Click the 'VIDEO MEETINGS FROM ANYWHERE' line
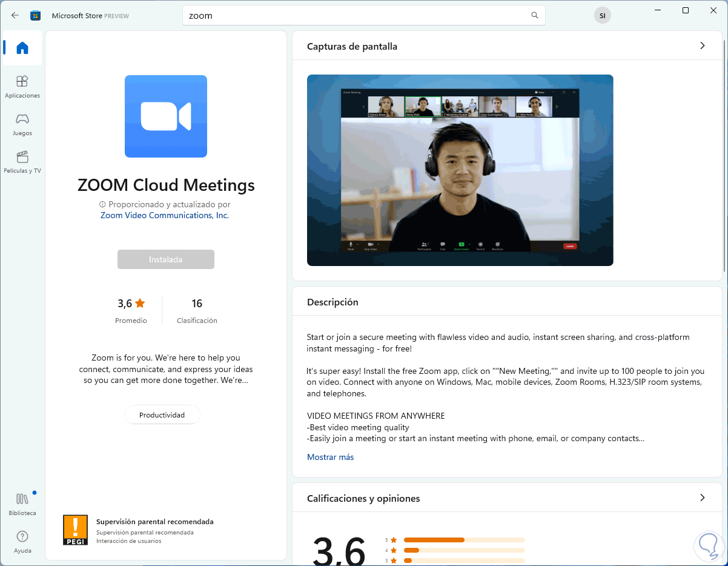 click(x=376, y=416)
